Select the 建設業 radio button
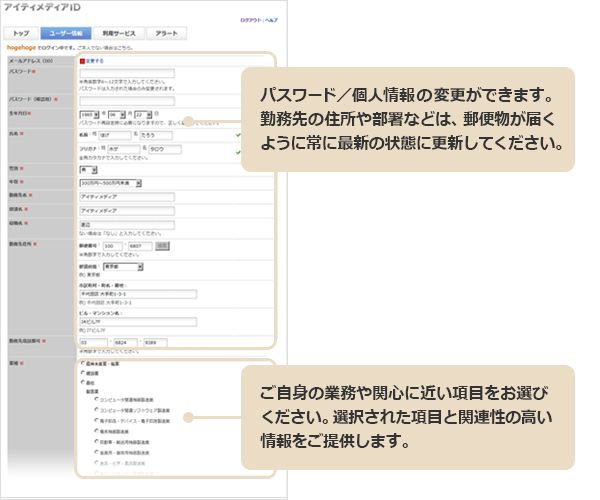The width and height of the screenshot is (600, 500). coord(83,373)
